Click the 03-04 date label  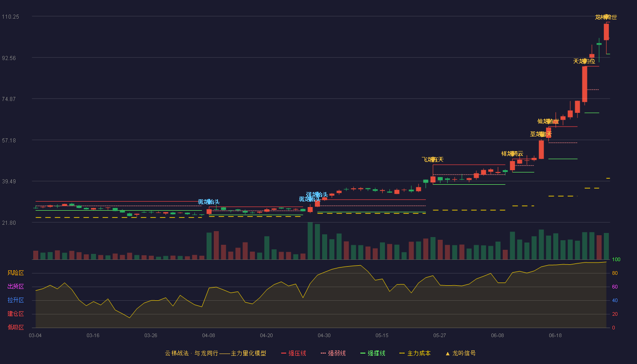(35, 335)
